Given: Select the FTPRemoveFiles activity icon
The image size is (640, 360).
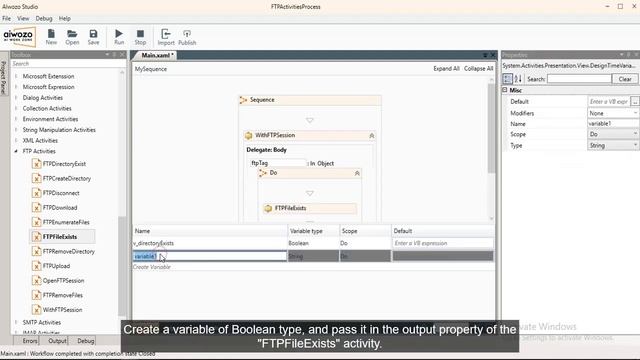Looking at the screenshot, I should pyautogui.click(x=36, y=295).
